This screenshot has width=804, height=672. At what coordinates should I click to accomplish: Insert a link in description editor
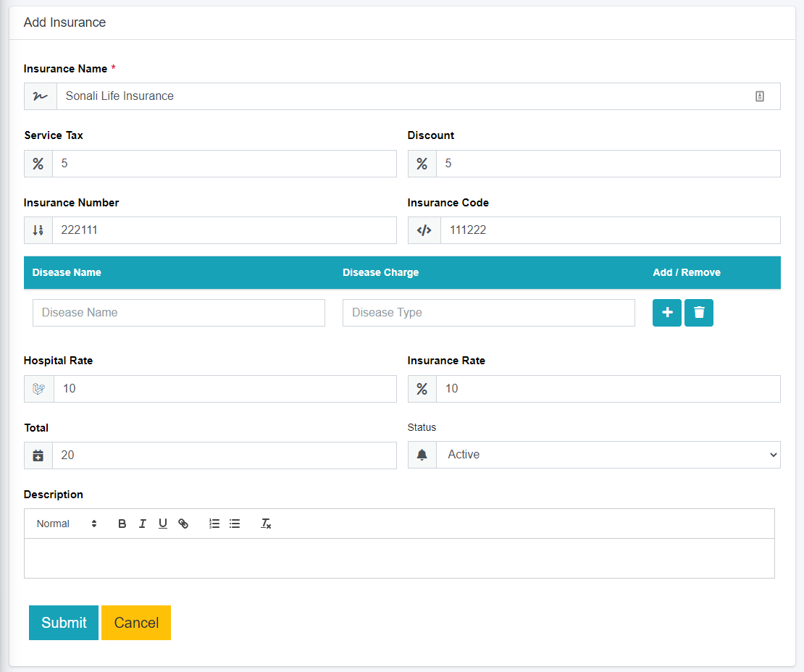183,524
